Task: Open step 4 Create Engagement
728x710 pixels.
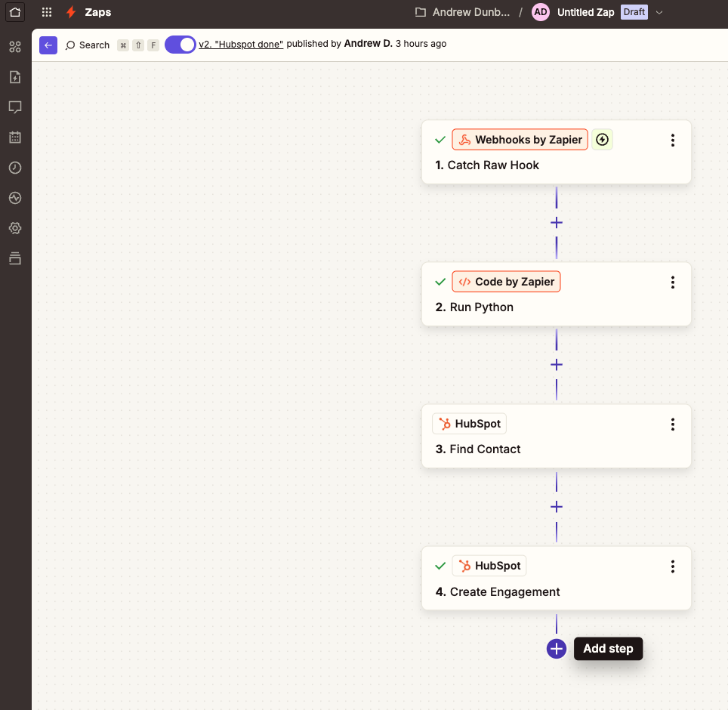Action: pyautogui.click(x=557, y=578)
